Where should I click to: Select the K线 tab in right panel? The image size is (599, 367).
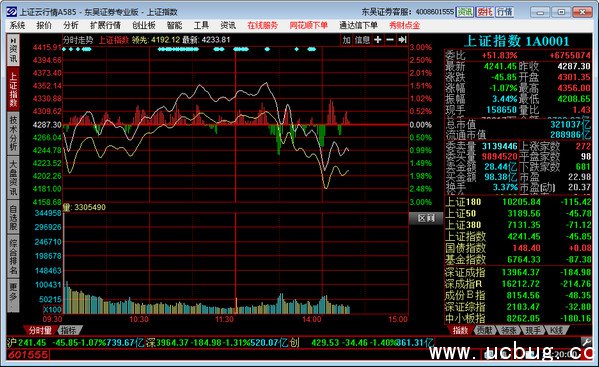pyautogui.click(x=555, y=330)
